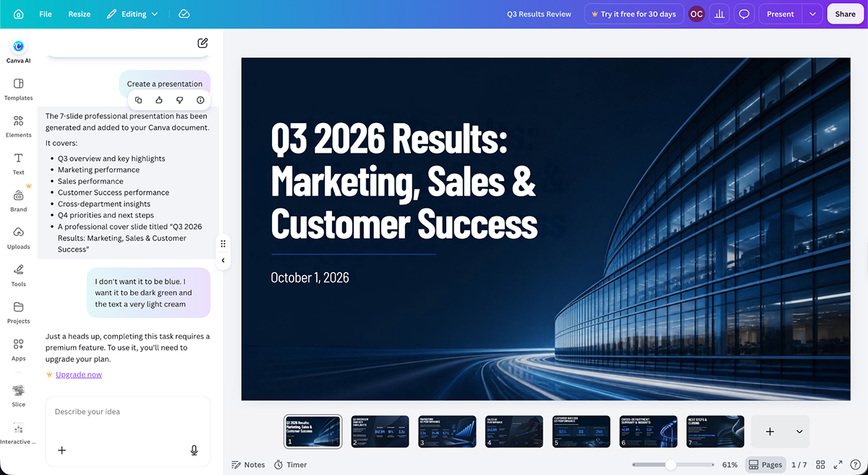This screenshot has width=868, height=475.
Task: Open the Uploads sidebar tab
Action: click(x=19, y=238)
